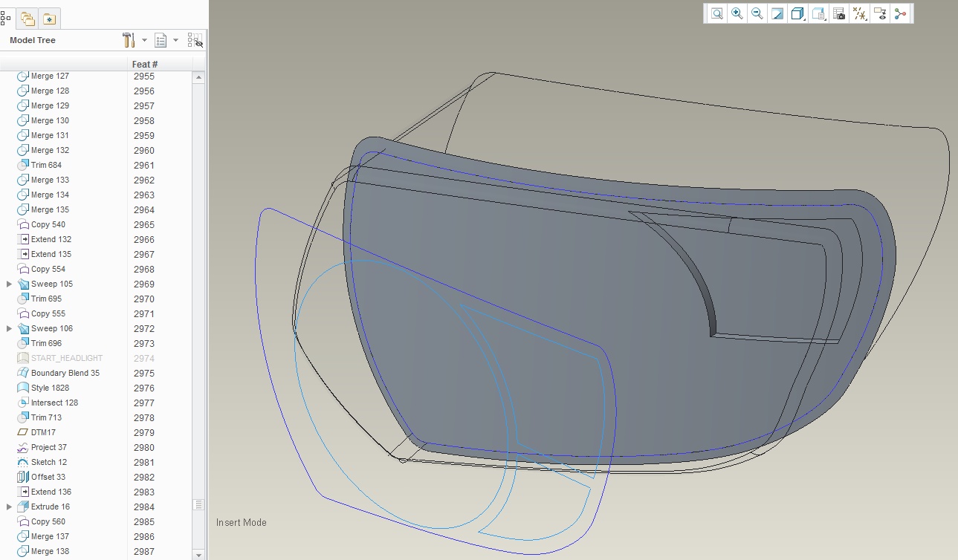Click the Model Tree Show list icon
Image resolution: width=958 pixels, height=560 pixels.
pos(161,40)
